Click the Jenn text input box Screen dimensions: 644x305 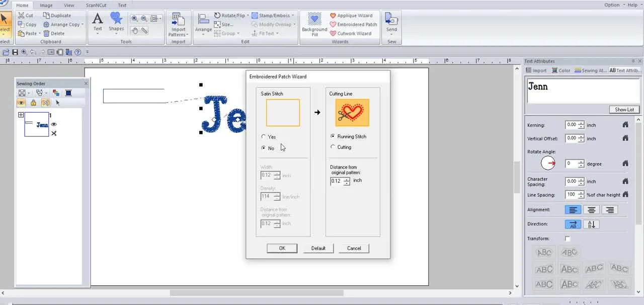[582, 90]
